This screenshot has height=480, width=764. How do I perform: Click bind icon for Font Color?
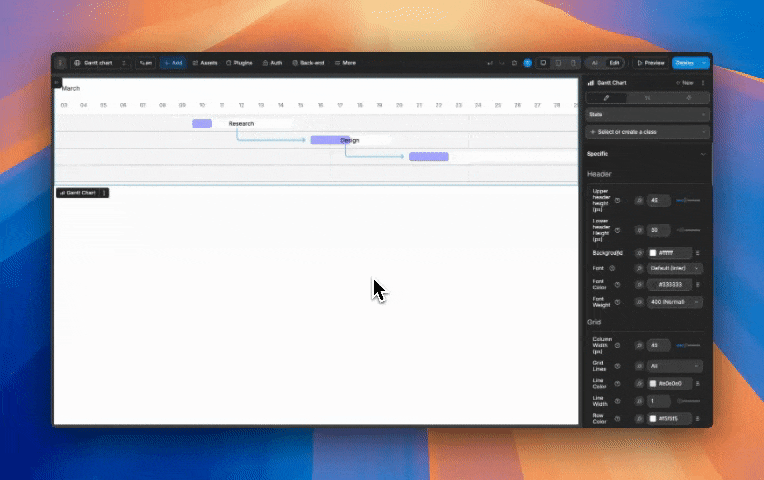639,285
